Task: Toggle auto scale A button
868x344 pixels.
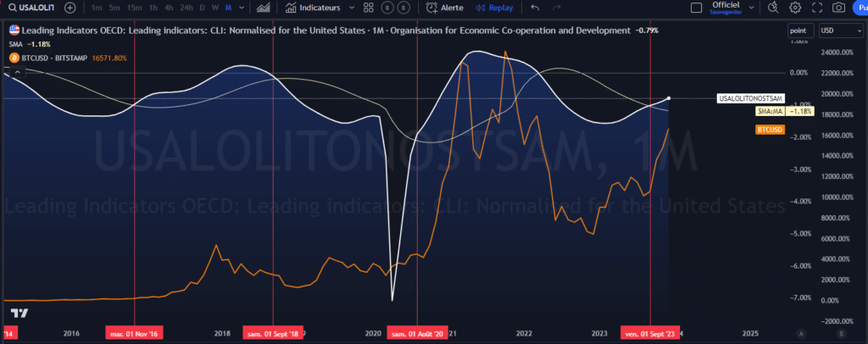Action: click(800, 334)
